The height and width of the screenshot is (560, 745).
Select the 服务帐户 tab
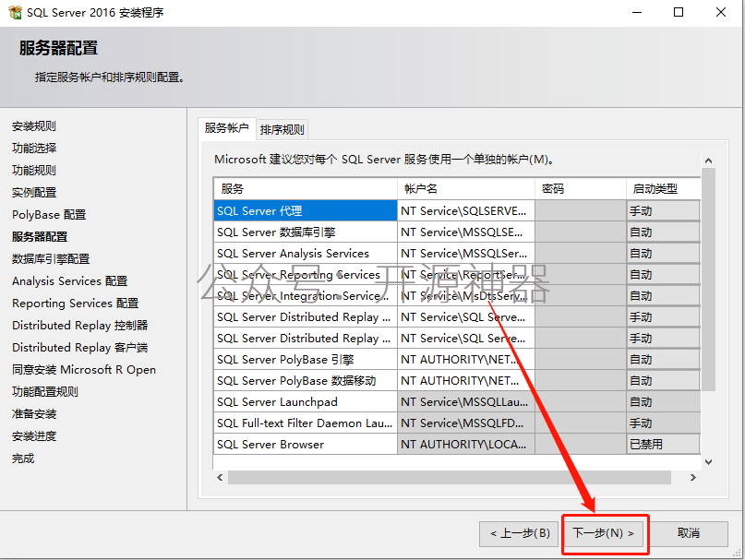tap(226, 128)
